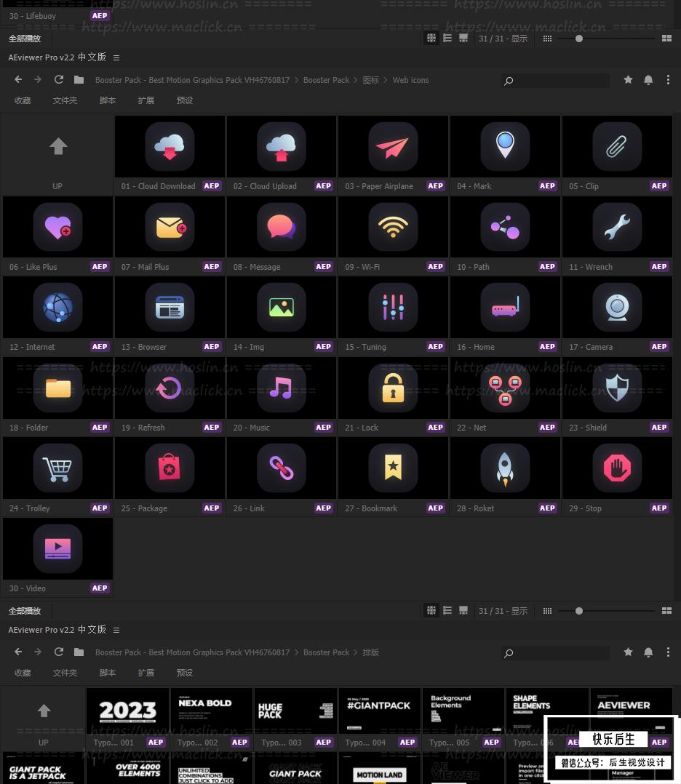Open the bell notifications in Web icons panel
Viewport: 681px width, 784px height.
[648, 80]
